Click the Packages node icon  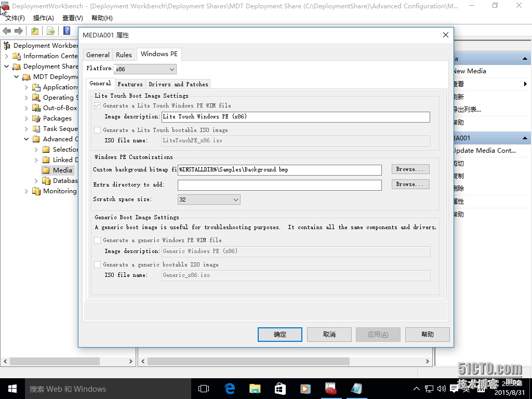(x=36, y=118)
